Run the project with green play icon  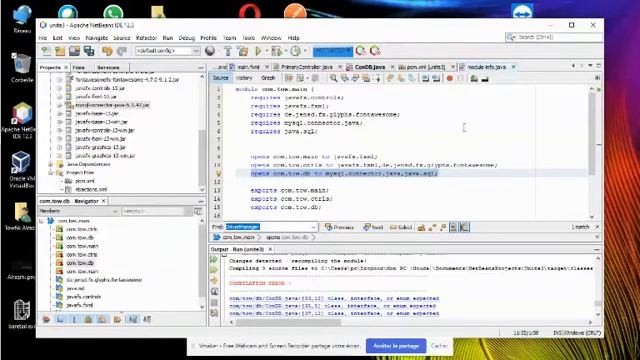[258, 51]
